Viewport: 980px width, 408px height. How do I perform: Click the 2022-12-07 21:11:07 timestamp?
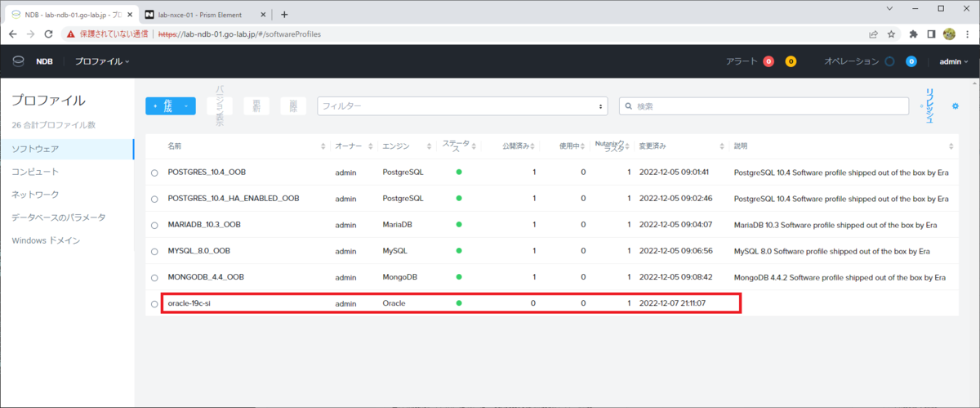(x=671, y=303)
